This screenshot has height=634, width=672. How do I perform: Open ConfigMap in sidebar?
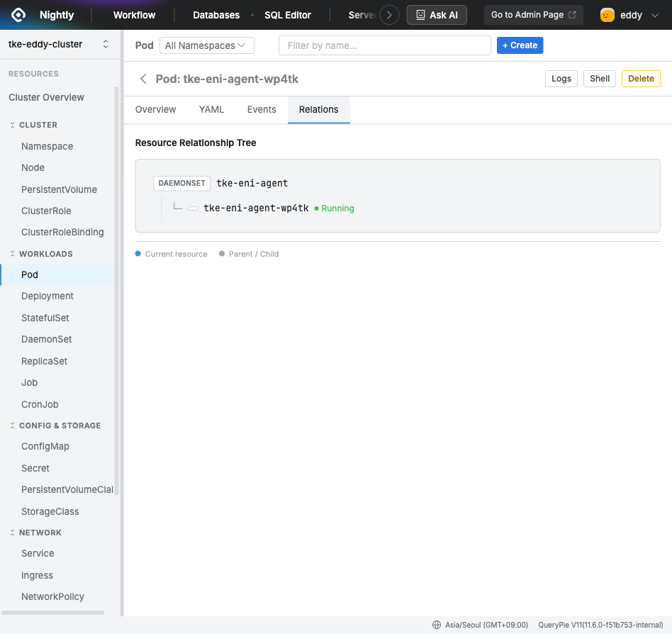[45, 447]
